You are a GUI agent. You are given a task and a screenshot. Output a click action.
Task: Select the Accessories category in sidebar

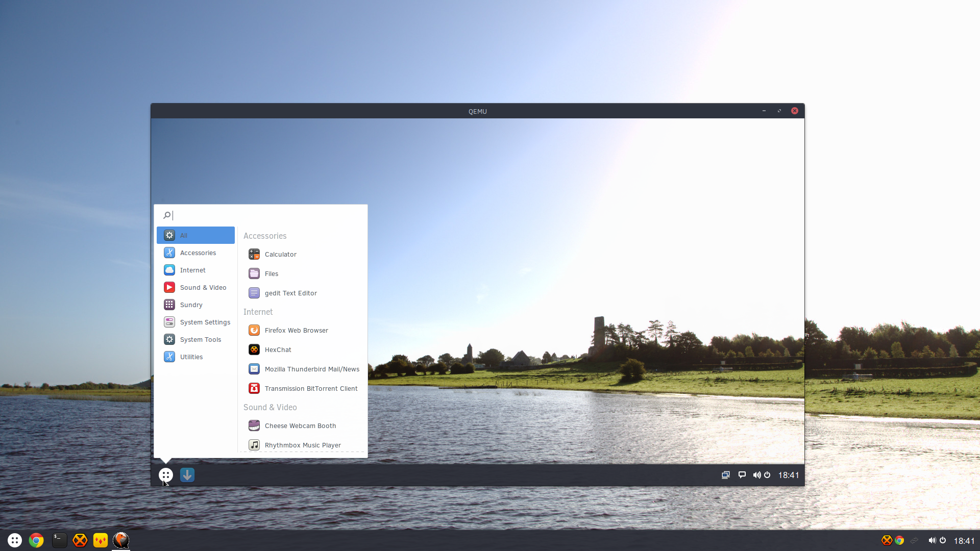(195, 253)
